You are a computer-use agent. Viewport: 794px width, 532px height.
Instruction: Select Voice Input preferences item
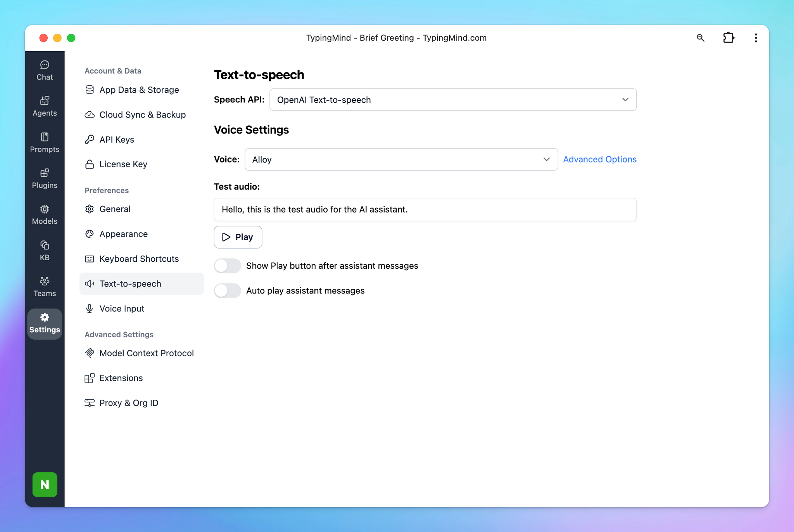[122, 309]
